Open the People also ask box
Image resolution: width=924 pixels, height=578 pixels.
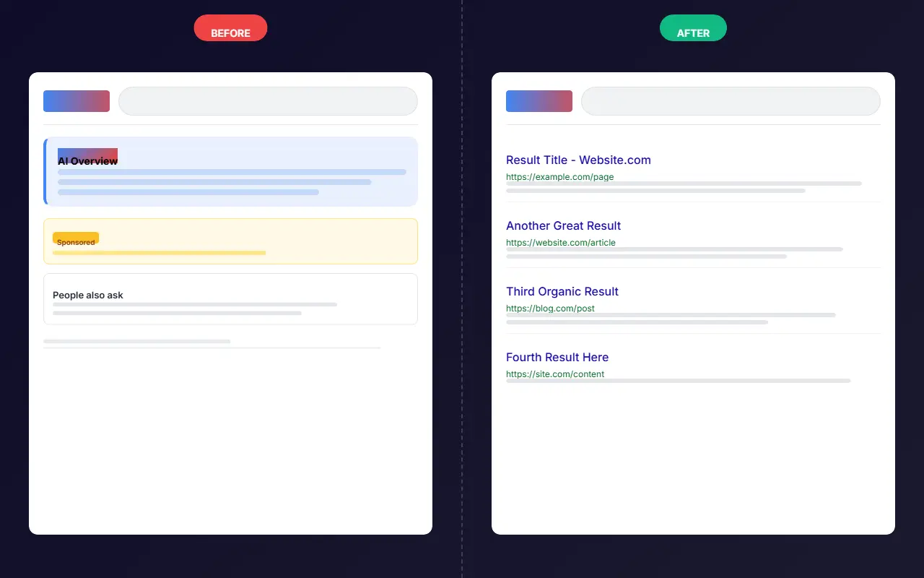click(x=230, y=299)
